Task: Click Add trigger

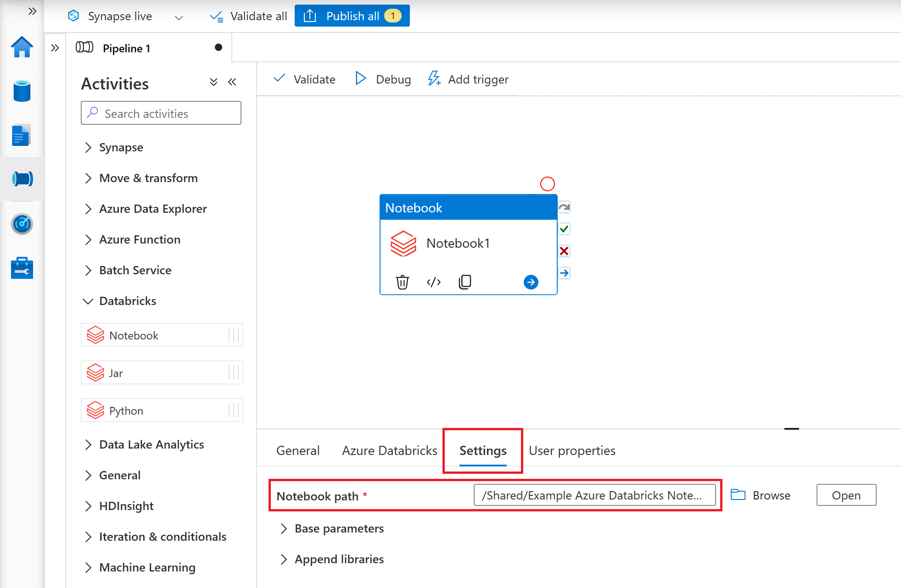Action: pyautogui.click(x=469, y=79)
